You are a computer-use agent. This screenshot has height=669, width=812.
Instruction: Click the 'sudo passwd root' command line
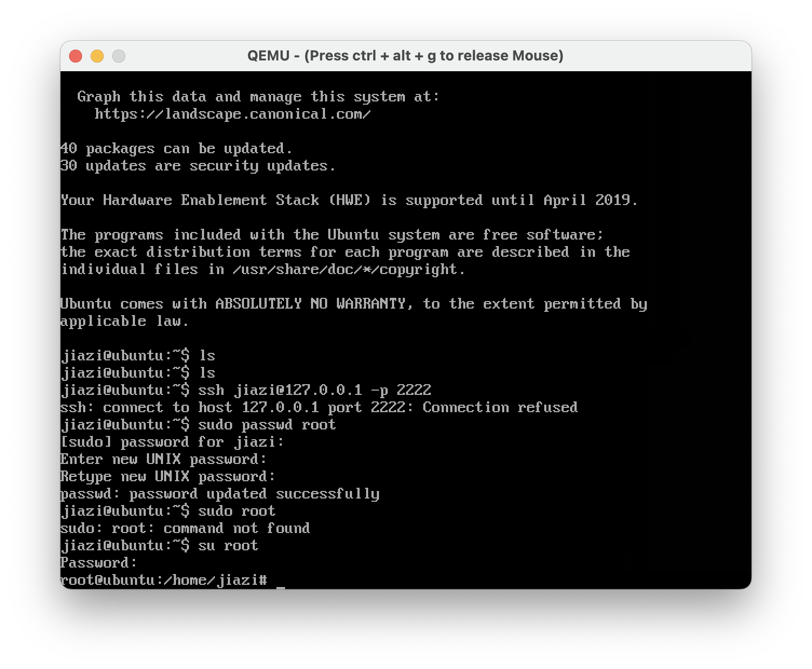click(x=198, y=425)
